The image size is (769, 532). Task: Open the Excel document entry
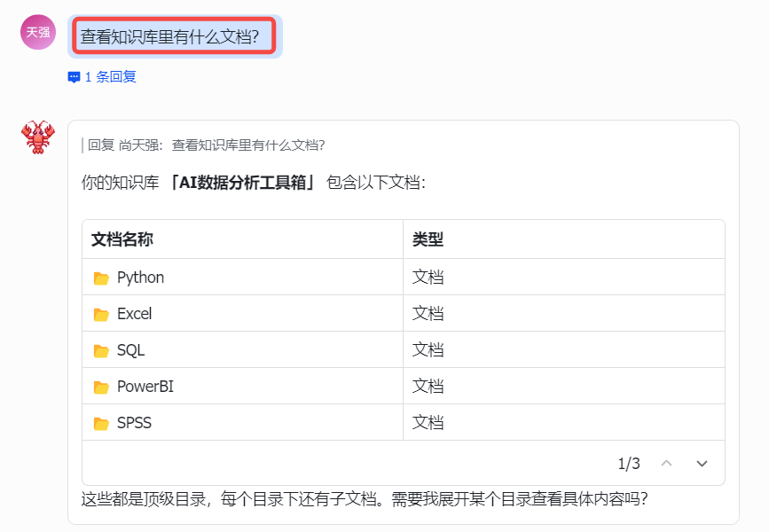(x=134, y=314)
